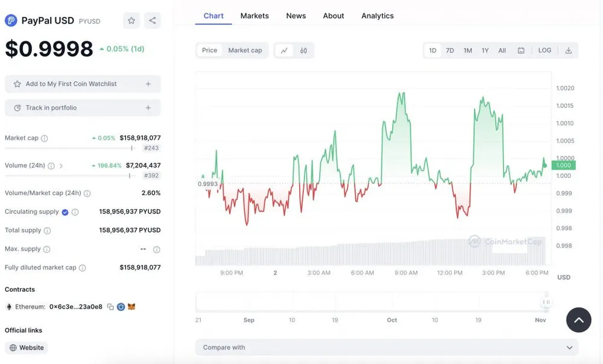Click the Website official link
Screen dimensions: 603x364
[27, 348]
